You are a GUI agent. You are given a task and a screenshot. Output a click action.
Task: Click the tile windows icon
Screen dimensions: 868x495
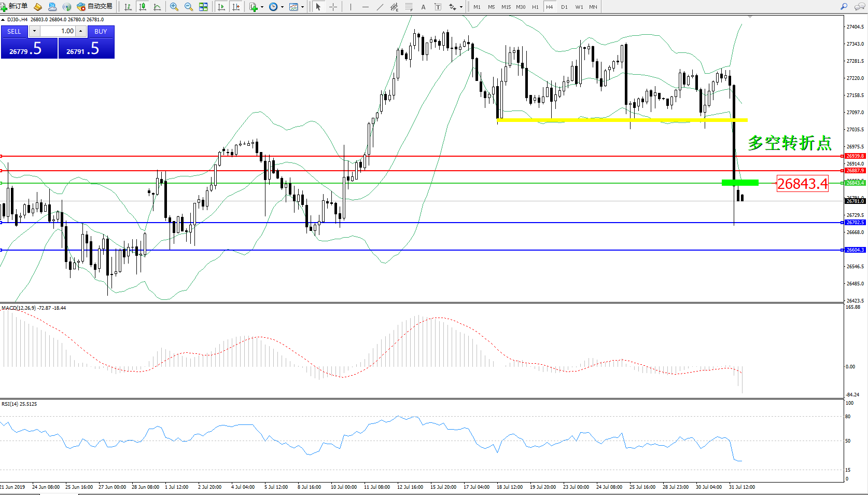click(203, 7)
